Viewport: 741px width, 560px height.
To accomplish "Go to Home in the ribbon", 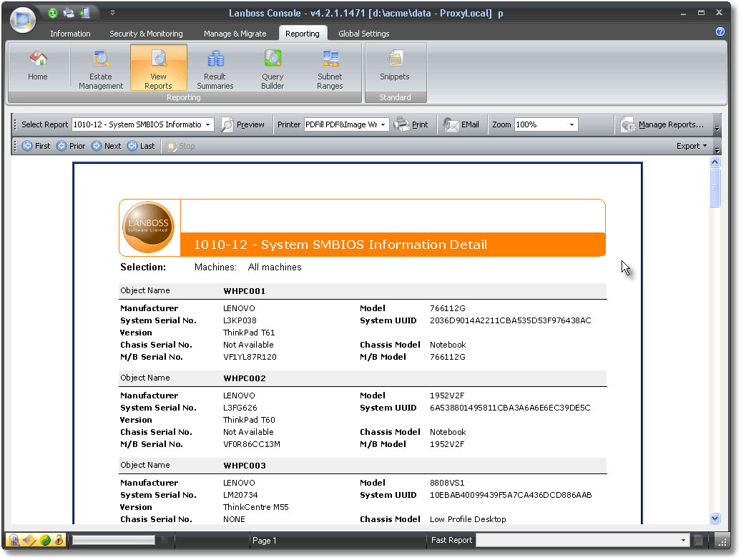I will coord(38,67).
